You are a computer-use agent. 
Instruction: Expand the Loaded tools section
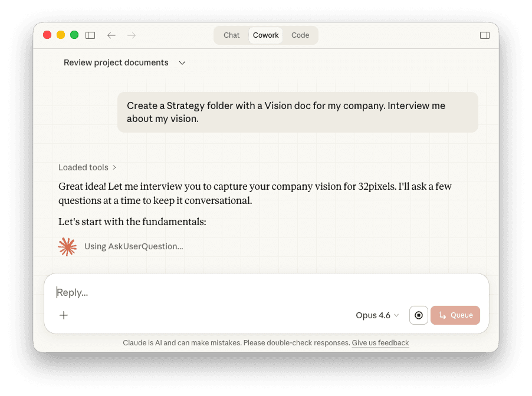(x=87, y=167)
